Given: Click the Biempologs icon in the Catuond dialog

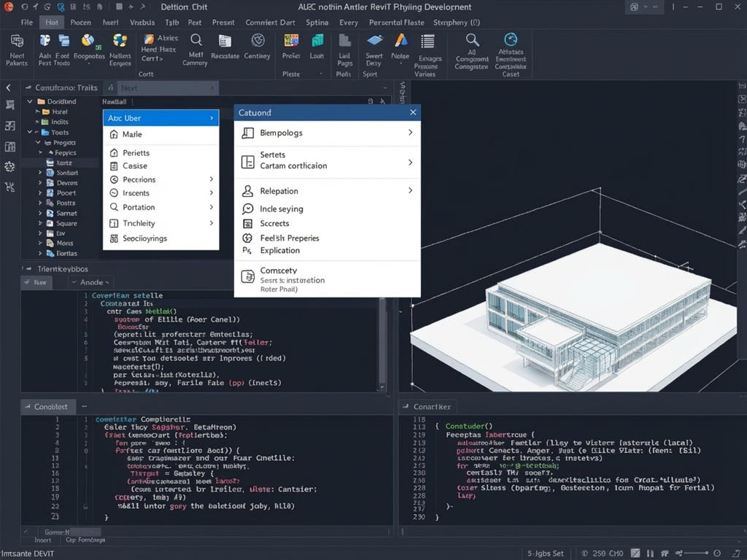Looking at the screenshot, I should (246, 133).
